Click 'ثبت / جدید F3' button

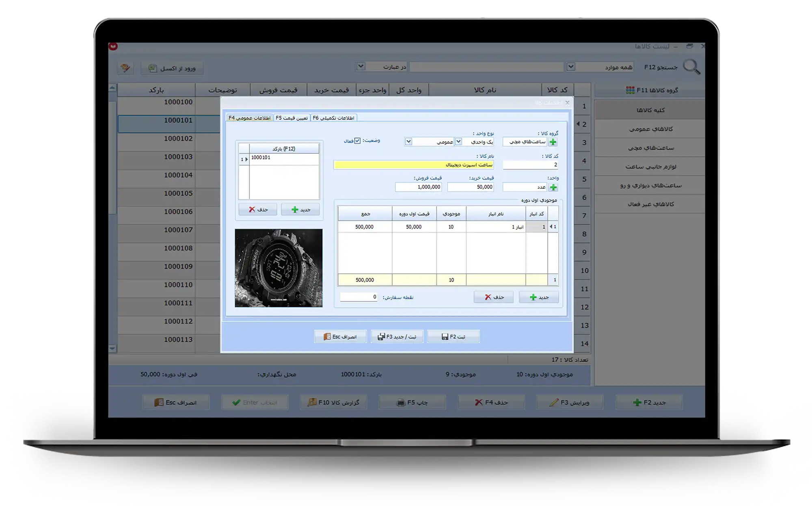[397, 337]
